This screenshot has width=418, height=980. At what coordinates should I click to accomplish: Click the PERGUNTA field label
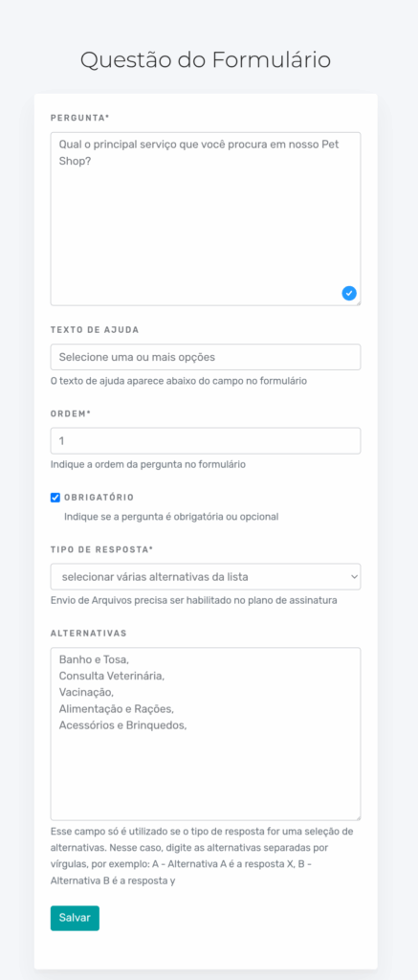click(x=80, y=118)
